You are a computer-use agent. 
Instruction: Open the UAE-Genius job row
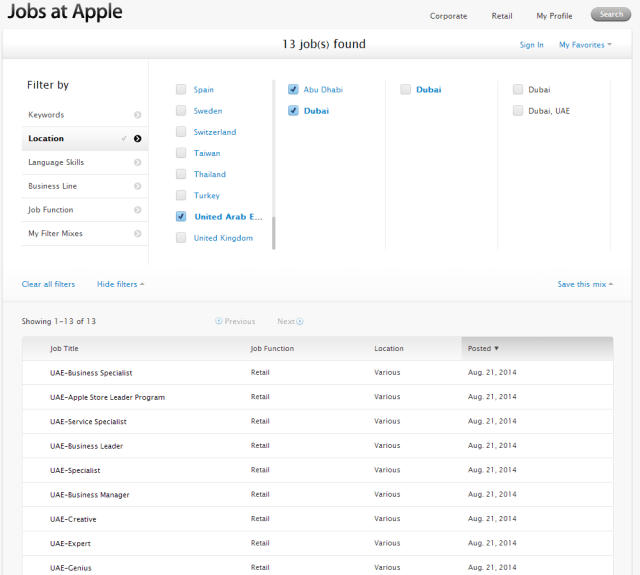[x=318, y=566]
